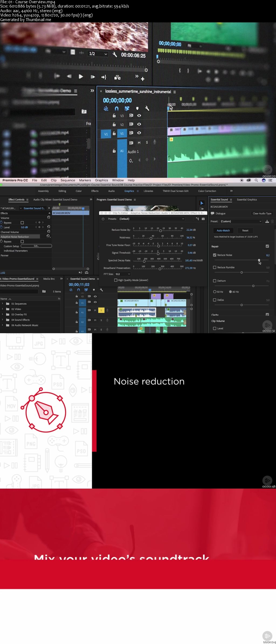Viewport: 276px width, 644px height.
Task: Open Creative Cloud menu bar icon
Action: [249, 180]
